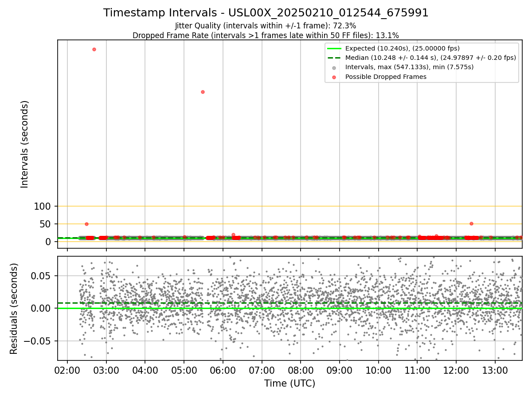Click the y-axis tick label 50
The image size is (532, 399).
pos(46,224)
